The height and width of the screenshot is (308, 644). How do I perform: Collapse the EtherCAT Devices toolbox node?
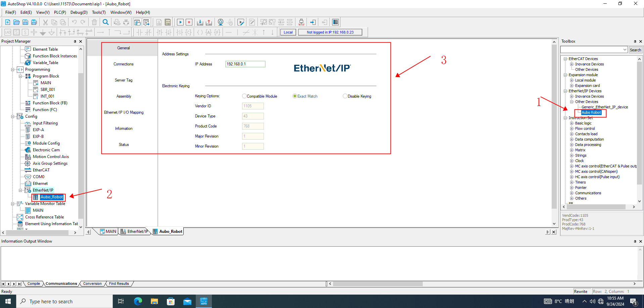coord(565,59)
